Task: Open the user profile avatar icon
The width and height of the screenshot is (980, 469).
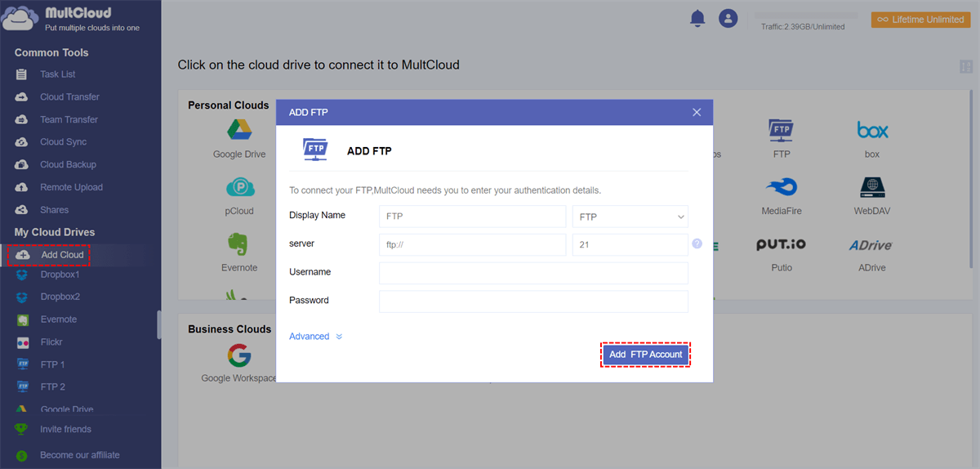Action: (x=728, y=19)
